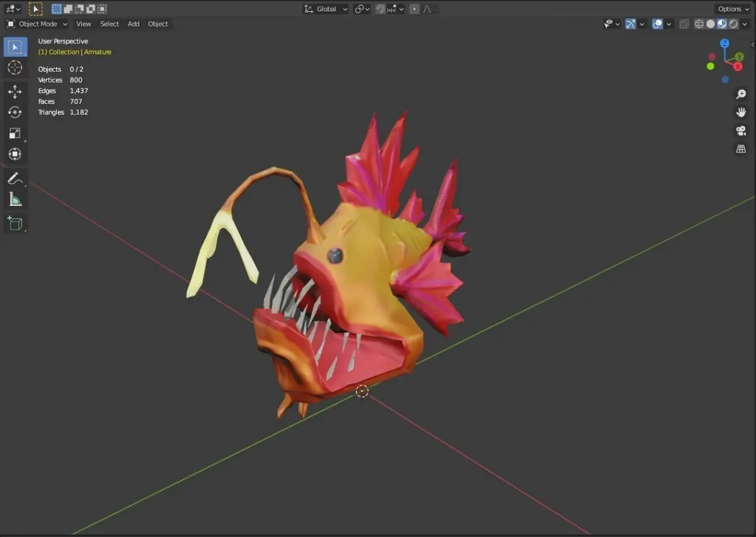The image size is (756, 537).
Task: Click the Vertices 800 statistic
Action: tap(60, 80)
